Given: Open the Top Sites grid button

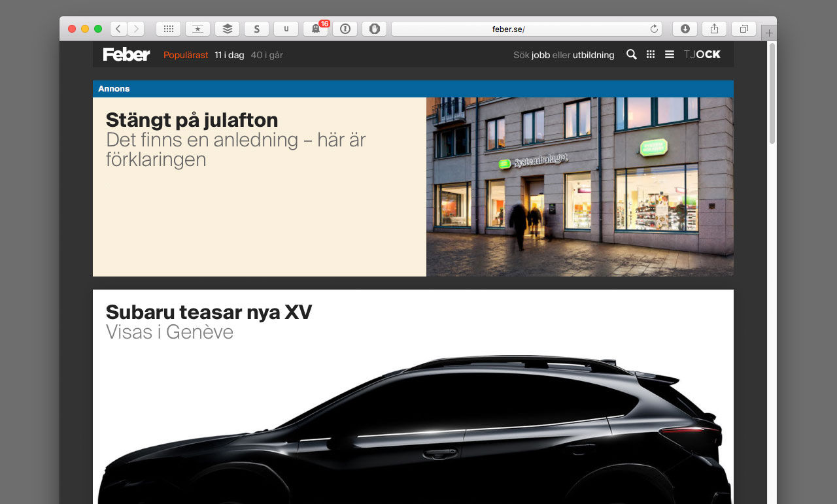Looking at the screenshot, I should [x=168, y=29].
